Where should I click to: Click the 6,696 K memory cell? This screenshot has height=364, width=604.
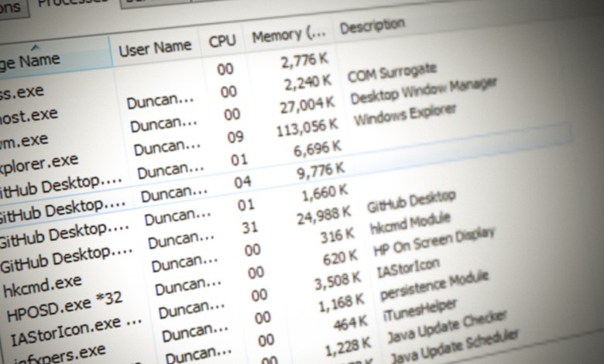(317, 149)
